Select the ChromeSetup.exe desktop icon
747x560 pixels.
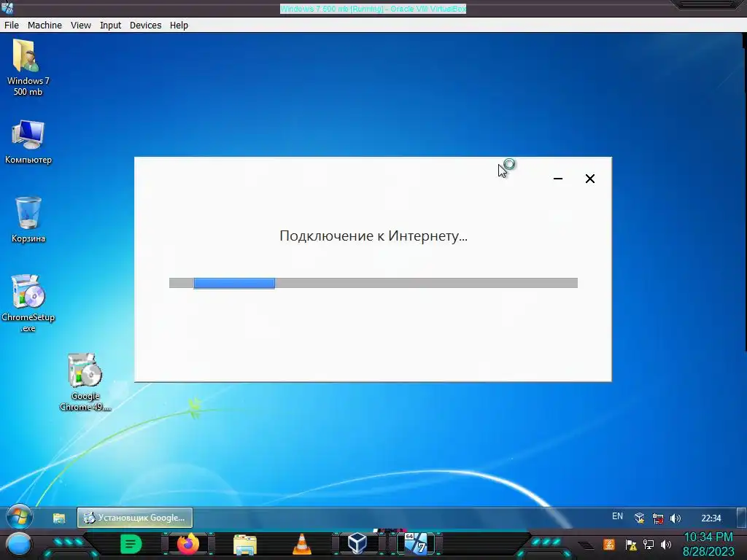pyautogui.click(x=28, y=303)
